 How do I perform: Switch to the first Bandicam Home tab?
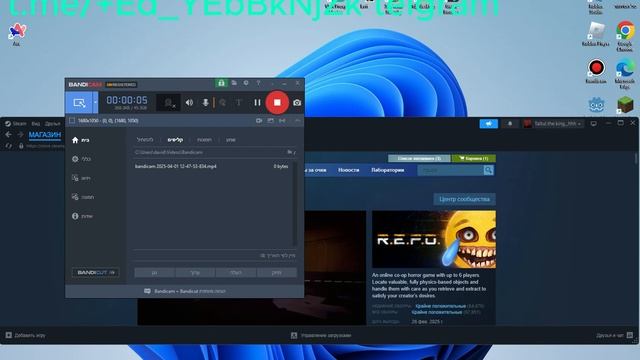point(145,140)
